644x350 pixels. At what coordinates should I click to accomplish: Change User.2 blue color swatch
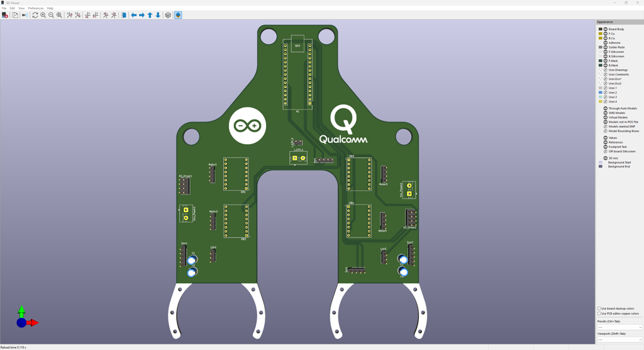(601, 93)
